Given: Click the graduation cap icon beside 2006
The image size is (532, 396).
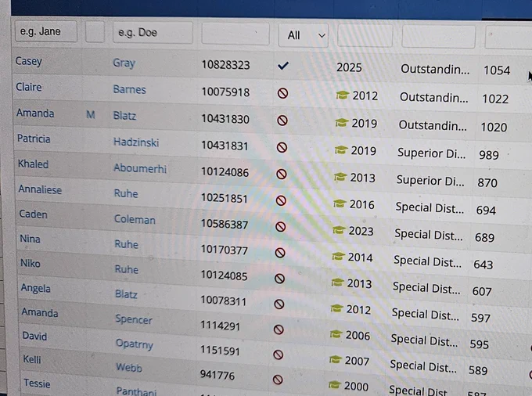Looking at the screenshot, I should tap(336, 334).
